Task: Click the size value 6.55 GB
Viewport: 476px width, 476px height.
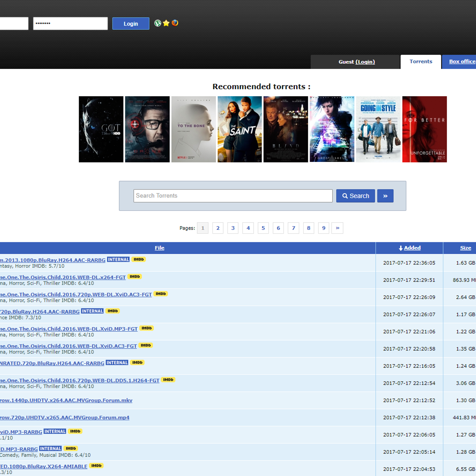Action: (466, 469)
